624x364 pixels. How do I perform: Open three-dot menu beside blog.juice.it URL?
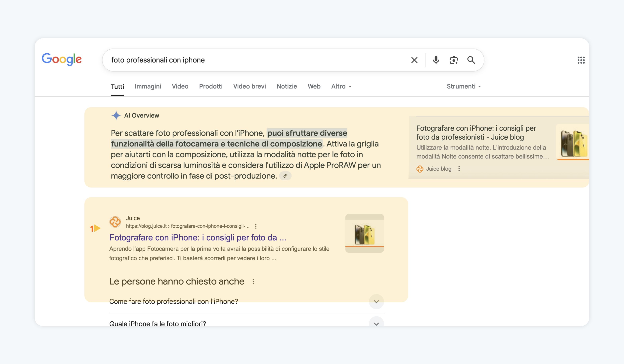(x=256, y=226)
